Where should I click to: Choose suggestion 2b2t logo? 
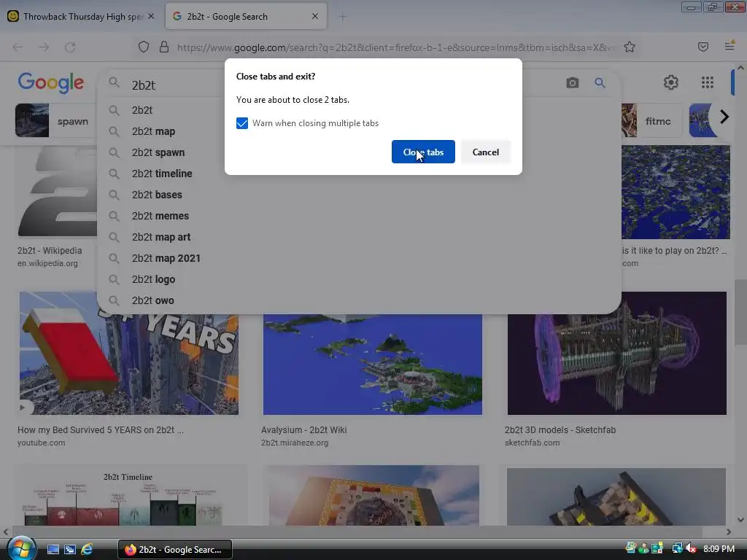coord(153,279)
